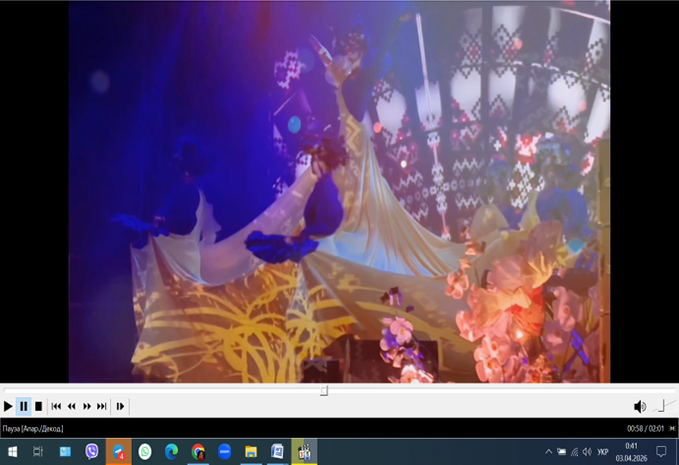
Task: Skip to next track
Action: coord(102,406)
